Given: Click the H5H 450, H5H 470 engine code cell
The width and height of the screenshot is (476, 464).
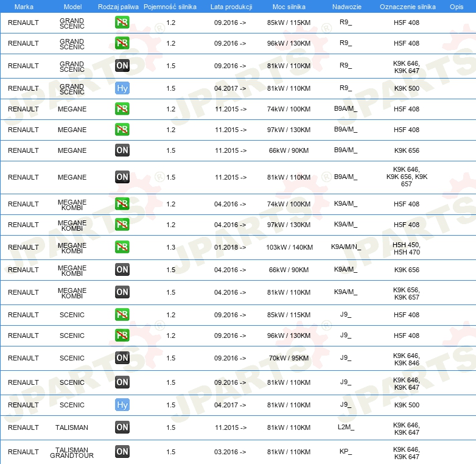Looking at the screenshot, I should (407, 248).
